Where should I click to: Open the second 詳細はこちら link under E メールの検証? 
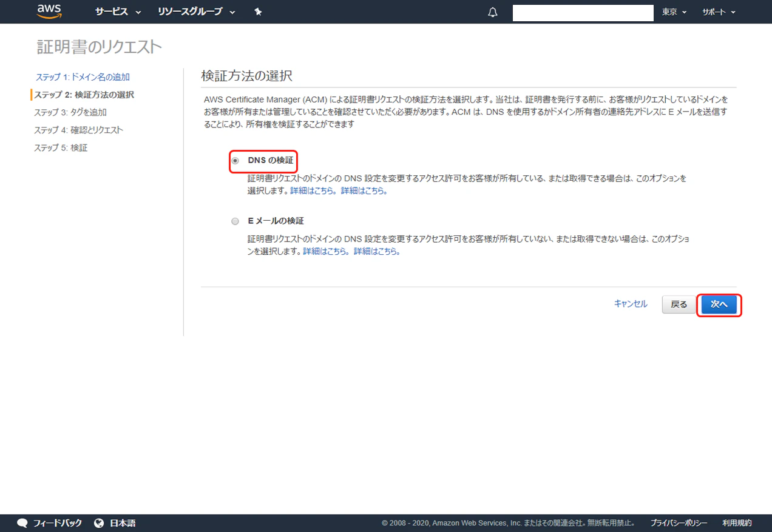[378, 251]
